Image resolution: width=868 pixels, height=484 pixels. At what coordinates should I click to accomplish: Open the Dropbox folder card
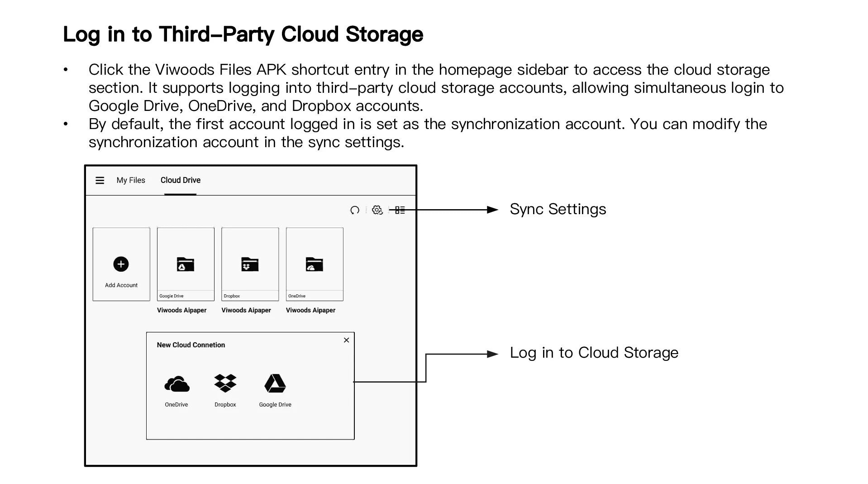(250, 264)
